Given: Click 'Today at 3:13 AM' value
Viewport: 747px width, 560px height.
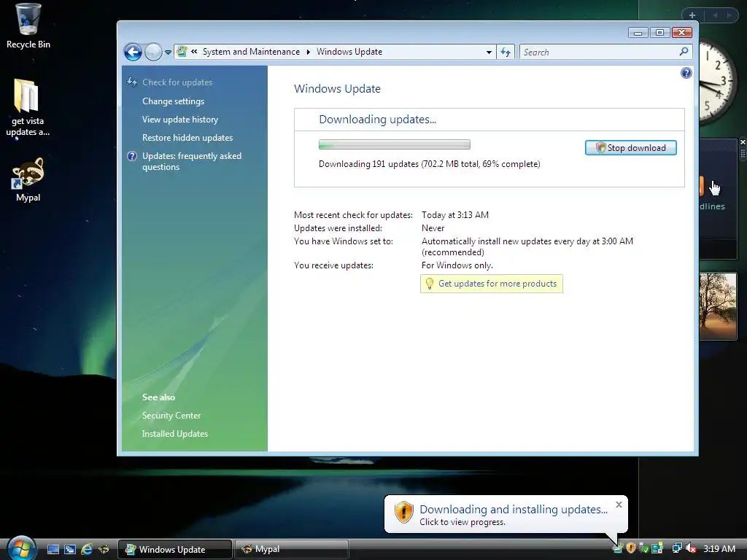Looking at the screenshot, I should tap(455, 215).
